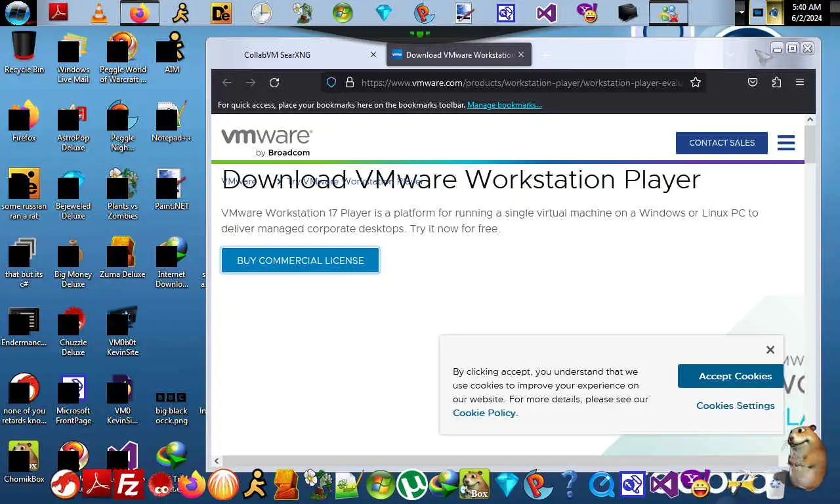Open Cookies Settings

click(x=735, y=406)
